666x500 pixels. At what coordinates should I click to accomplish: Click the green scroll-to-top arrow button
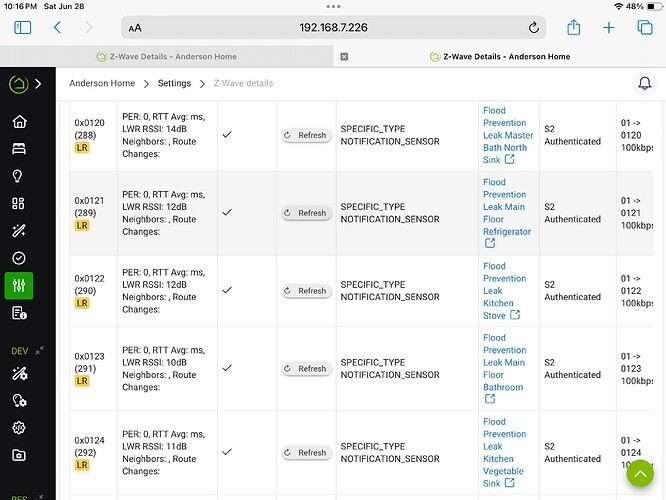click(x=640, y=473)
